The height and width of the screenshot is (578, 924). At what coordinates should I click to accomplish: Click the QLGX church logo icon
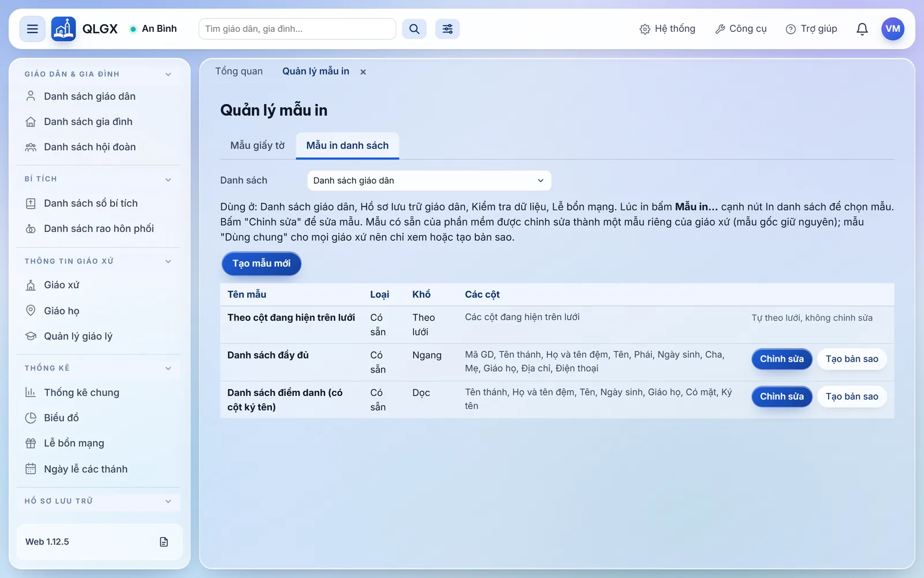pos(64,29)
